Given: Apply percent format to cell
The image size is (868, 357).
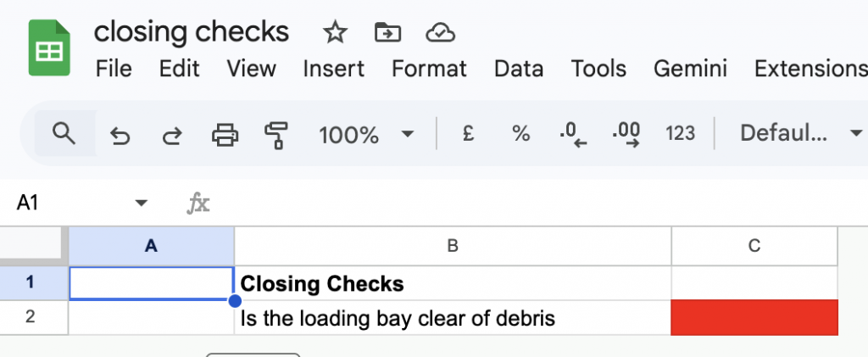Looking at the screenshot, I should point(520,133).
